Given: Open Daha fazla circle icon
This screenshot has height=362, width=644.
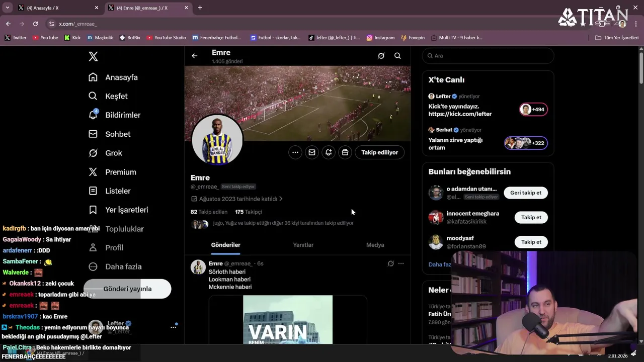Looking at the screenshot, I should coord(93,266).
